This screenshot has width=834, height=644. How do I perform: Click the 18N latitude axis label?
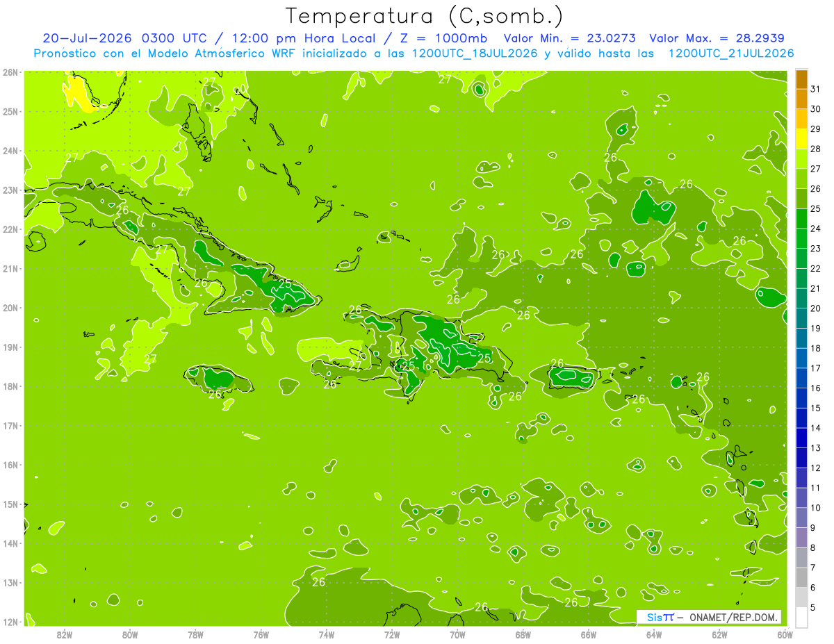coord(10,386)
